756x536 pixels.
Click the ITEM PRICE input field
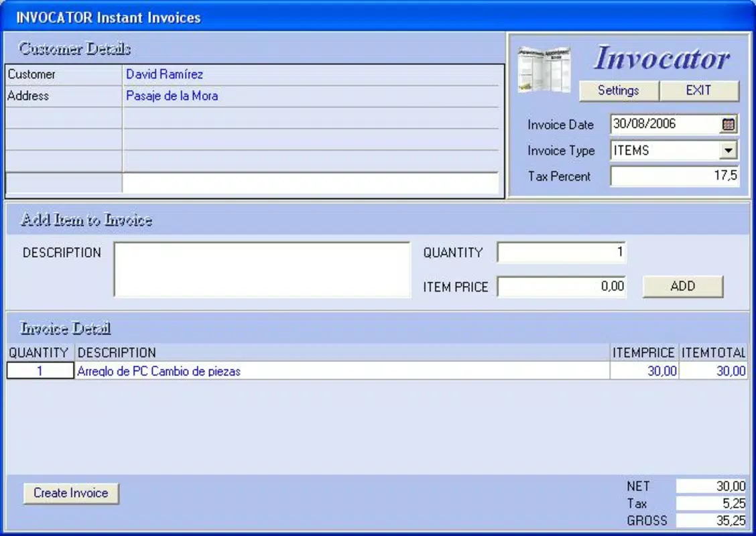coord(561,287)
